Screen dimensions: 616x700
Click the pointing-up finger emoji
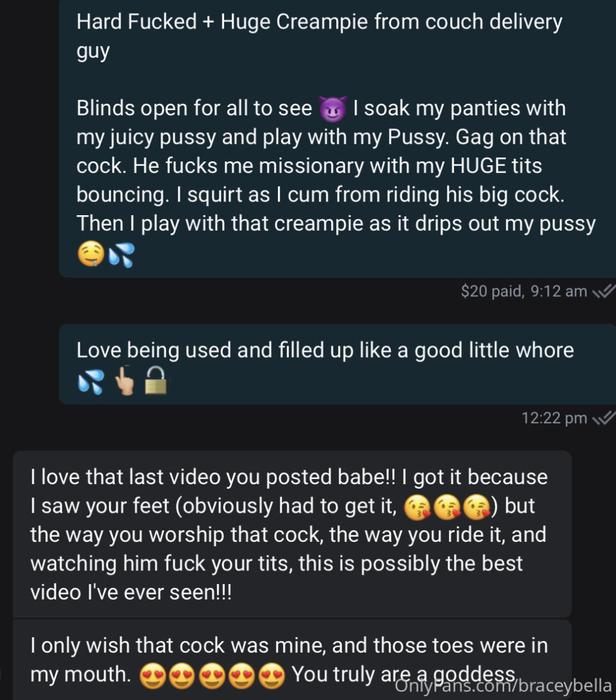(x=124, y=380)
